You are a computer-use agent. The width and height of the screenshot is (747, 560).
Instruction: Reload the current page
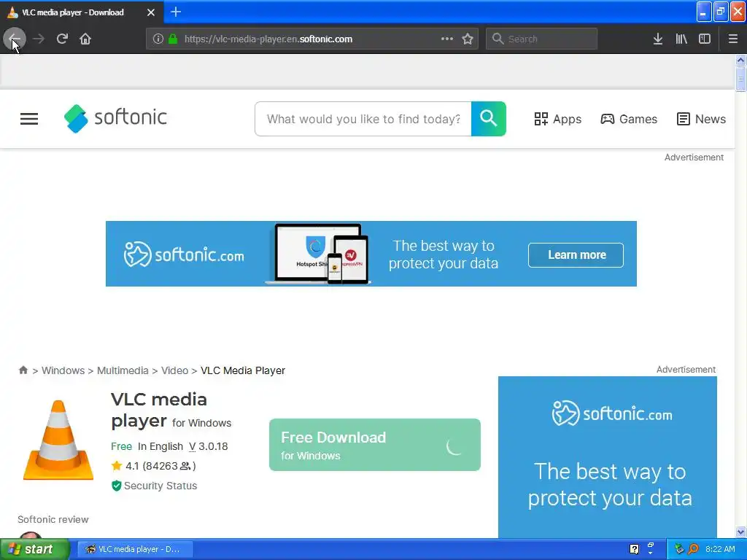62,39
